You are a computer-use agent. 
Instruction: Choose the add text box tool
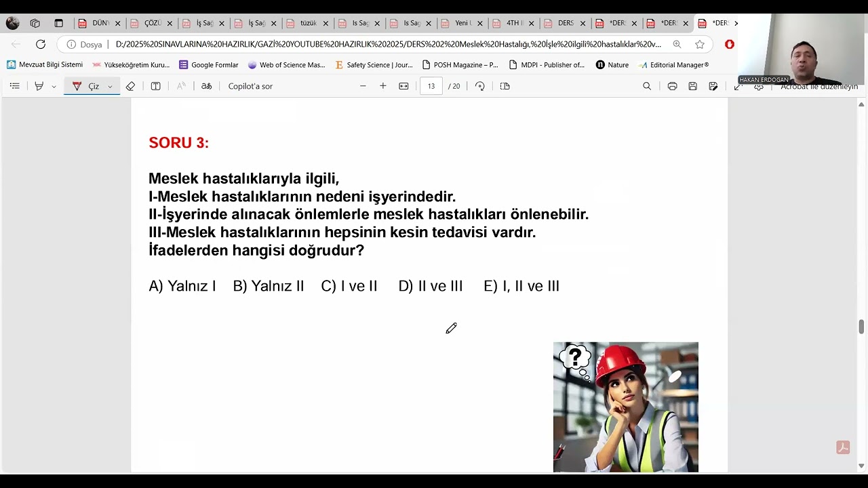click(x=155, y=86)
